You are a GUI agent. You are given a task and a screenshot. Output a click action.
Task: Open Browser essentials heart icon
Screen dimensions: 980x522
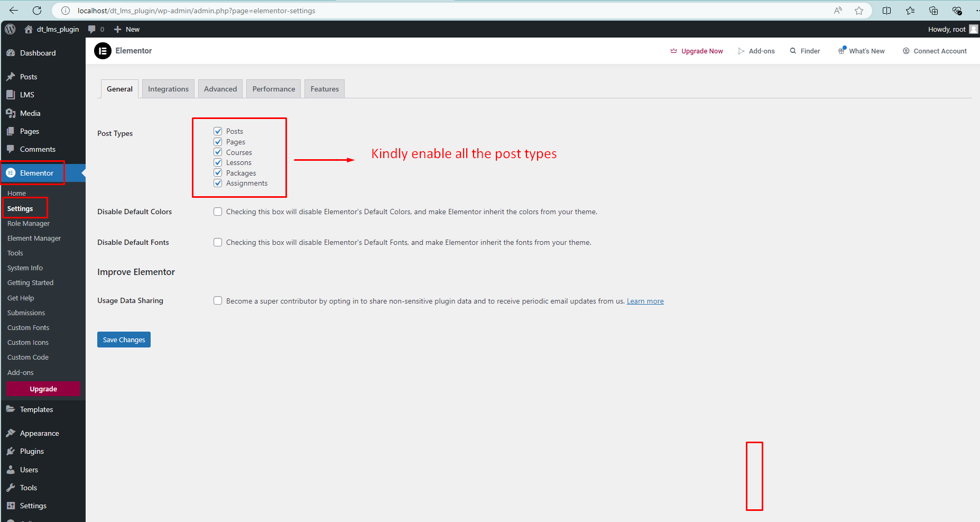pos(957,11)
